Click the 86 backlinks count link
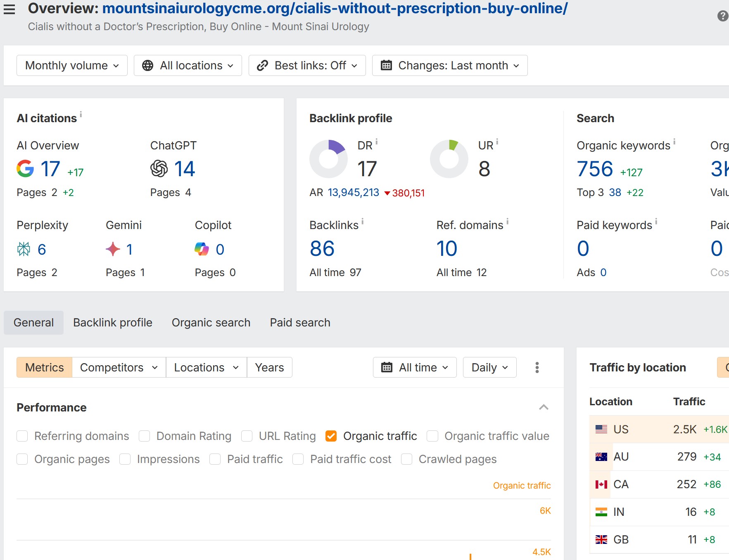The width and height of the screenshot is (729, 560). pyautogui.click(x=322, y=248)
